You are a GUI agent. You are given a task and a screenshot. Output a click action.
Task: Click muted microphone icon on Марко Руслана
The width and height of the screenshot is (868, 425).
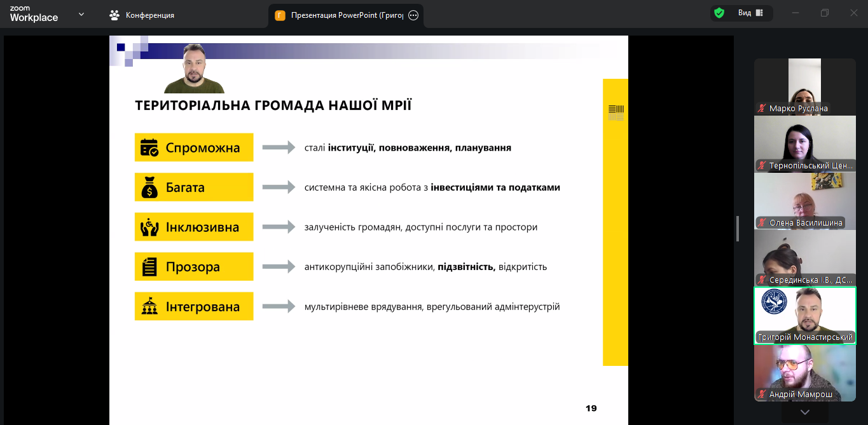click(x=761, y=109)
